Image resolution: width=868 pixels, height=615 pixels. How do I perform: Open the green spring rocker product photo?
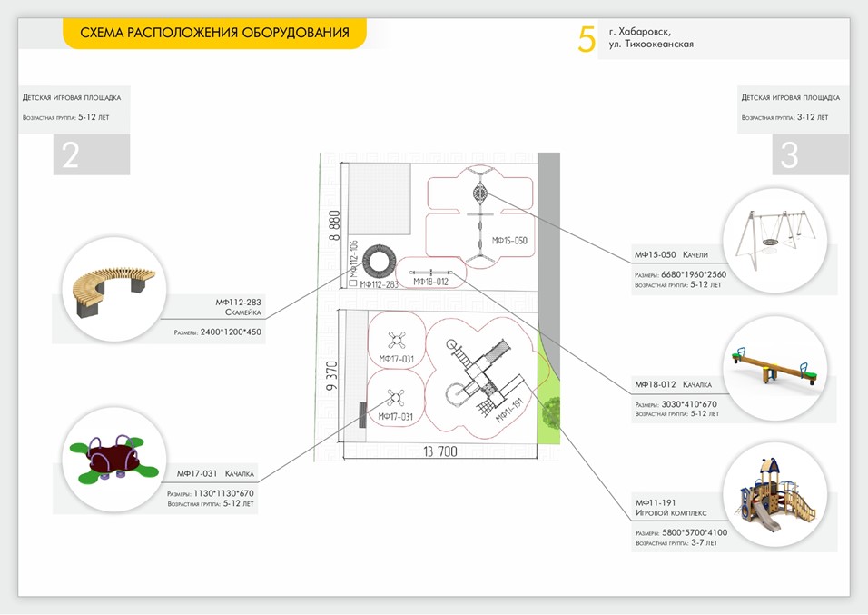tap(113, 459)
